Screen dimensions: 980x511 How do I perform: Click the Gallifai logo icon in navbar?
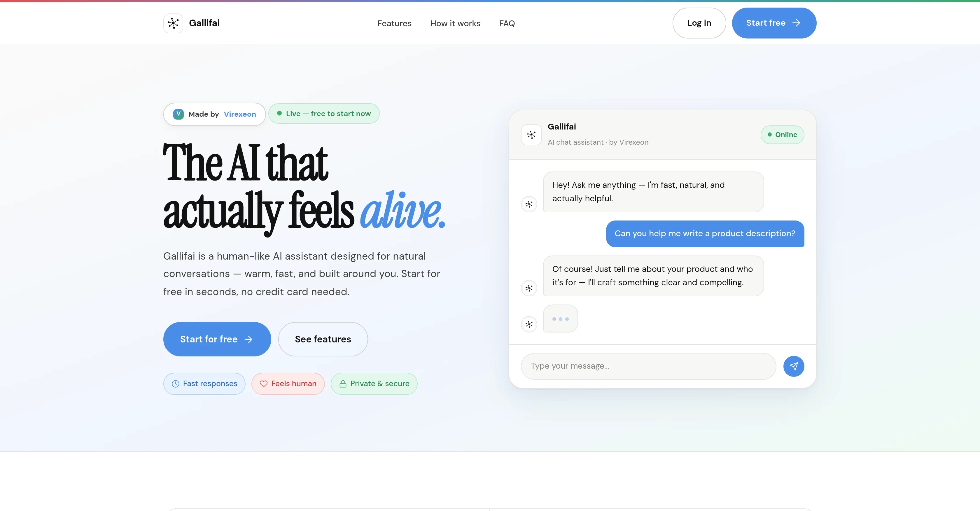pos(173,23)
